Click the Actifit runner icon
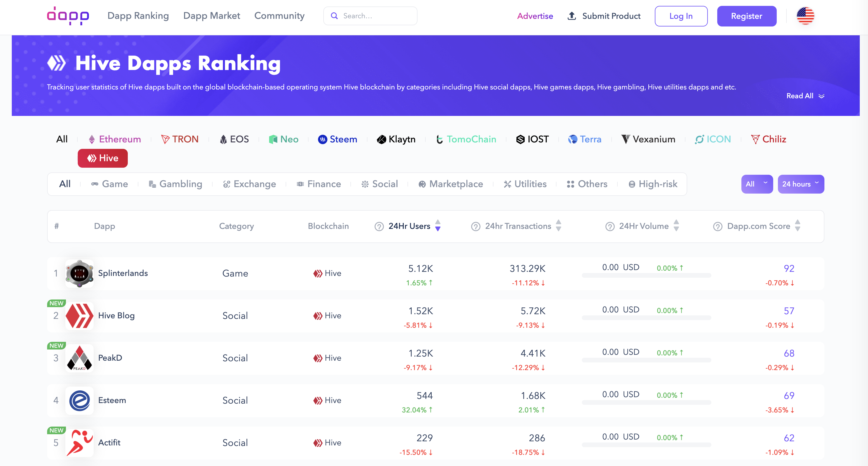Screen dimensions: 868x466 point(79,443)
